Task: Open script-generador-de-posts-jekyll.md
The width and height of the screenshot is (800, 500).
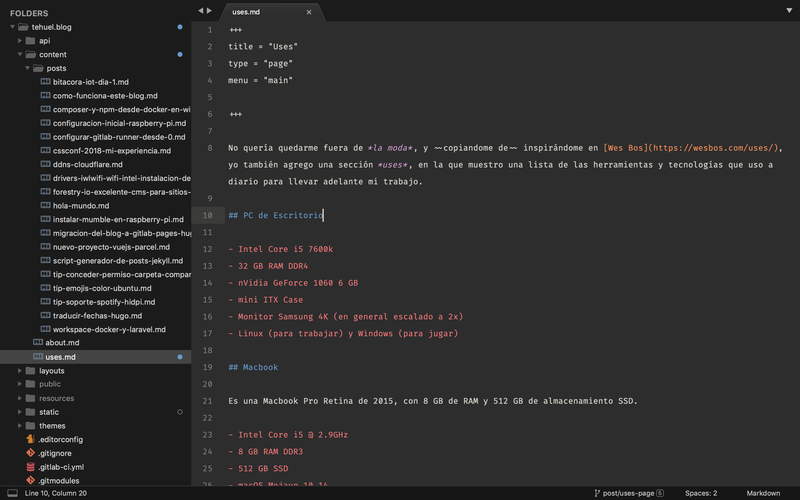Action: tap(118, 261)
